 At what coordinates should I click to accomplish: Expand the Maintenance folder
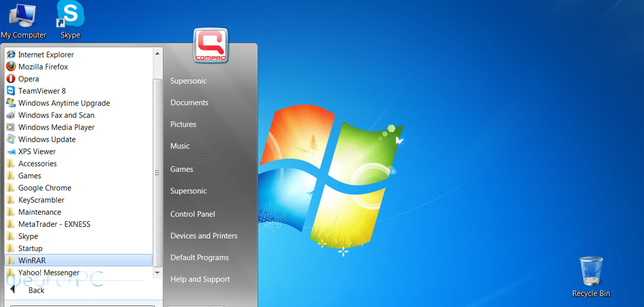[33, 212]
